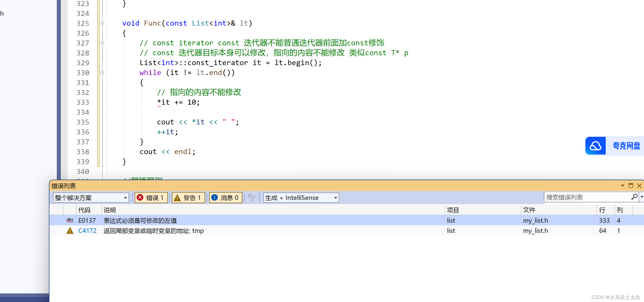
Task: Sort by the 项目 column header
Action: tap(483, 210)
